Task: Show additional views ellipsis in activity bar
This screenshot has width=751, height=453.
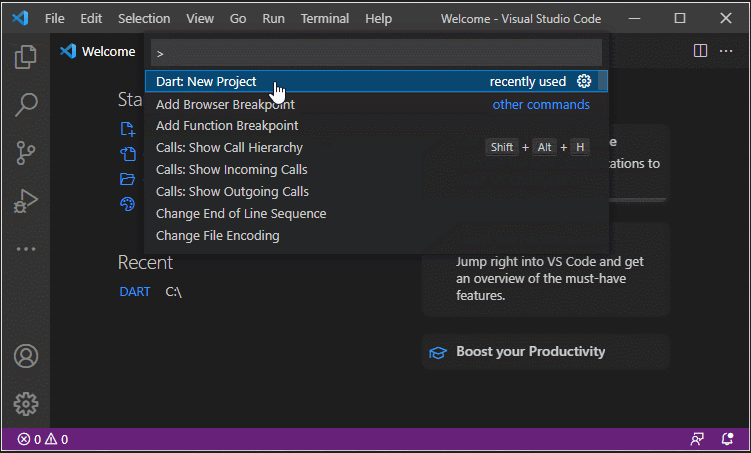Action: coord(26,249)
